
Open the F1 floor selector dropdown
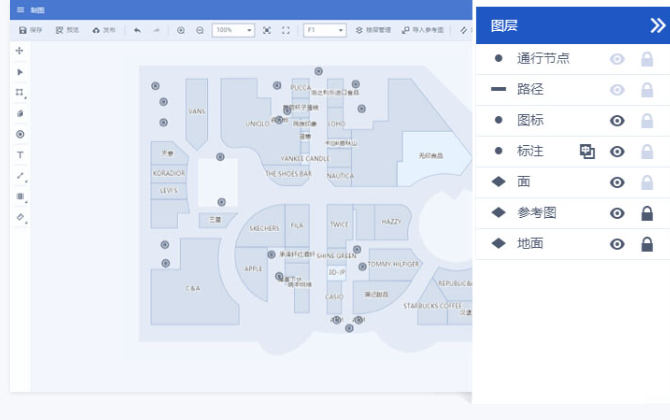click(x=325, y=31)
